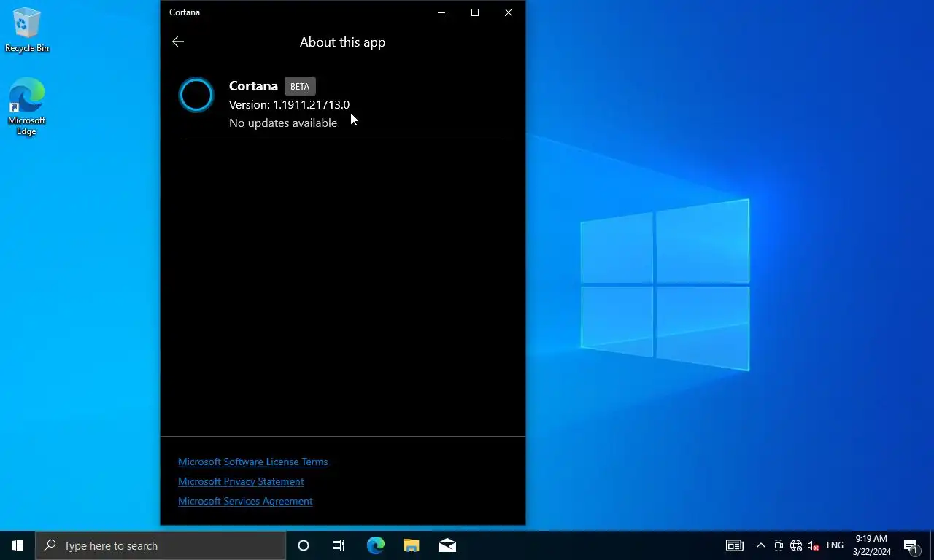Screen dimensions: 934x560
Task: Click the Meet Now tray icon
Action: point(779,545)
